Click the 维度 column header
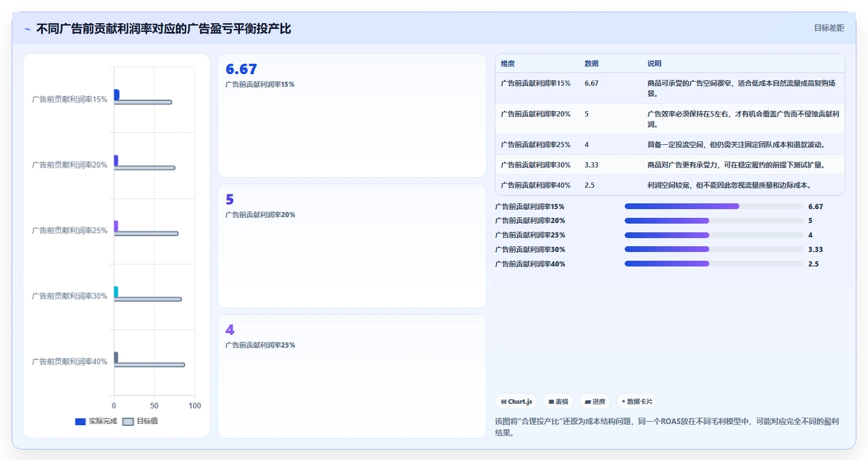 pyautogui.click(x=508, y=64)
